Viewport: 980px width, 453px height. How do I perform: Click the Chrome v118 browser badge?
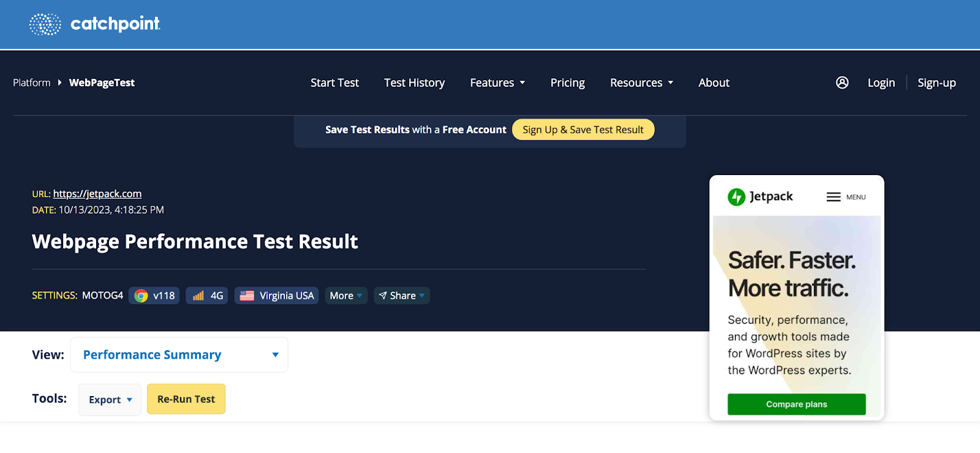[x=154, y=296]
